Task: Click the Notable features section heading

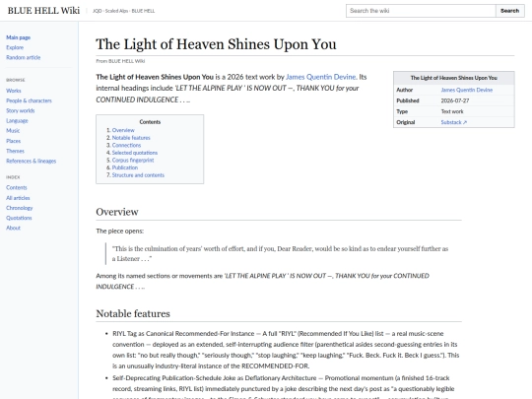Action: coord(133,313)
